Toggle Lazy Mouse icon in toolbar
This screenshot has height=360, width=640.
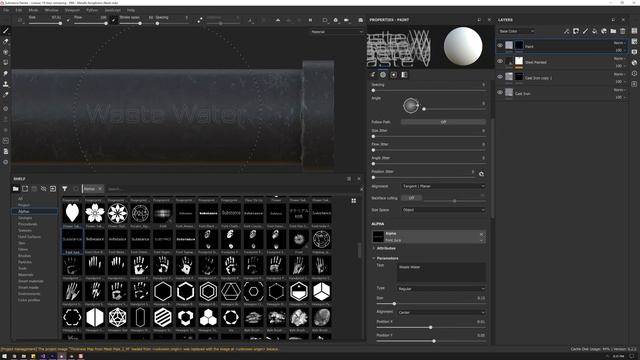pos(200,20)
